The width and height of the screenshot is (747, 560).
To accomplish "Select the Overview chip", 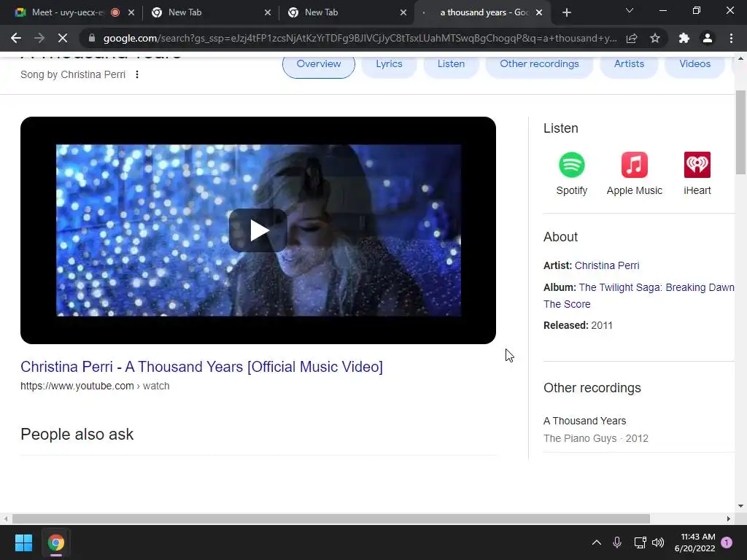I will [x=319, y=64].
